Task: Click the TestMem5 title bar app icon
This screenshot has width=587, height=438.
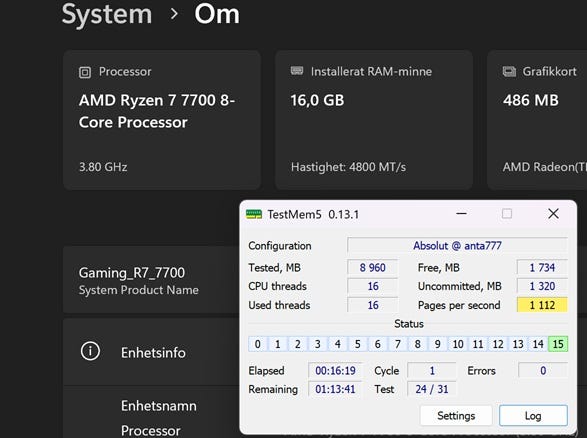Action: (x=254, y=214)
